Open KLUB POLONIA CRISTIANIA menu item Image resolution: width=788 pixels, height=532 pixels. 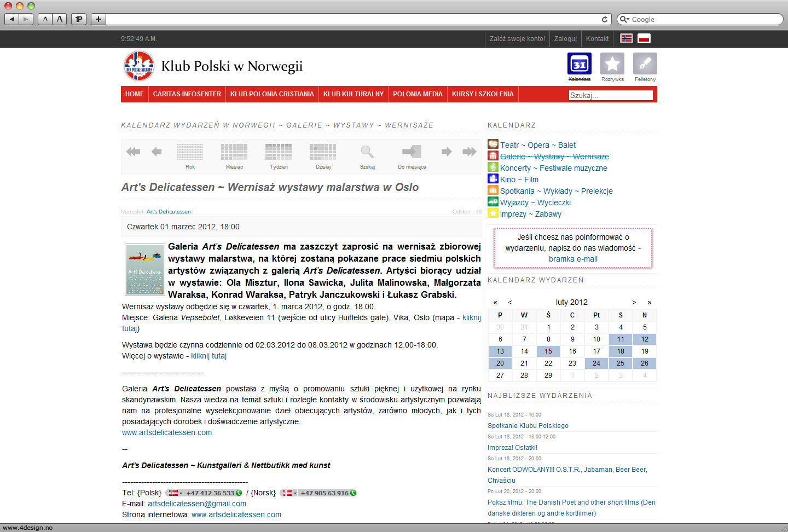272,94
